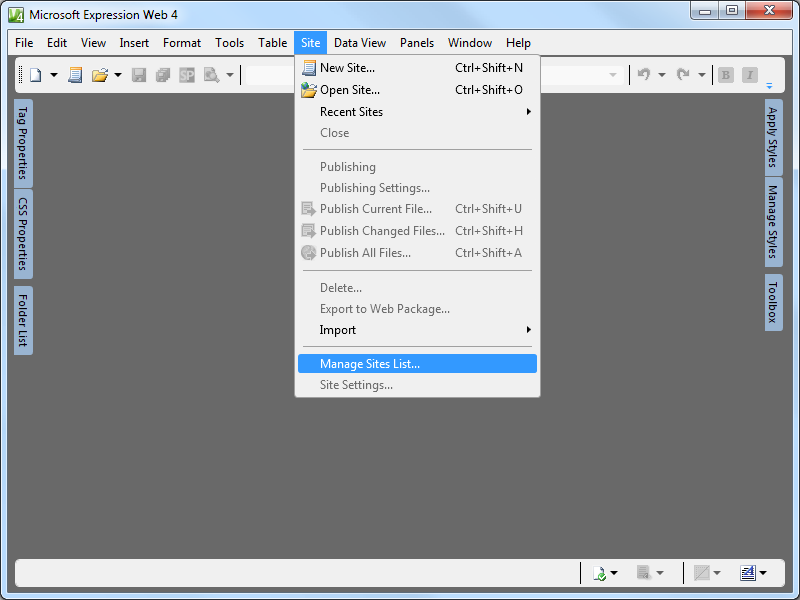Click the New Document toolbar icon
Screen dimensions: 800x600
(36, 76)
